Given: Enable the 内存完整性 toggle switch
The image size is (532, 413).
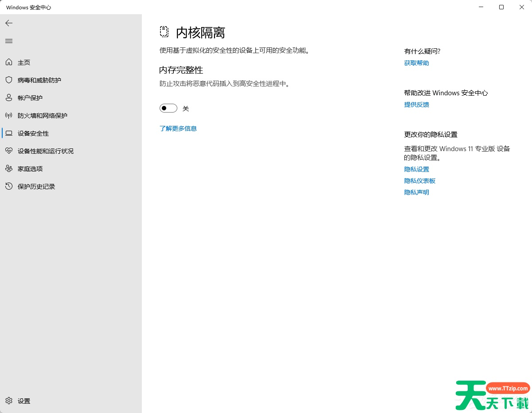Looking at the screenshot, I should tap(168, 108).
